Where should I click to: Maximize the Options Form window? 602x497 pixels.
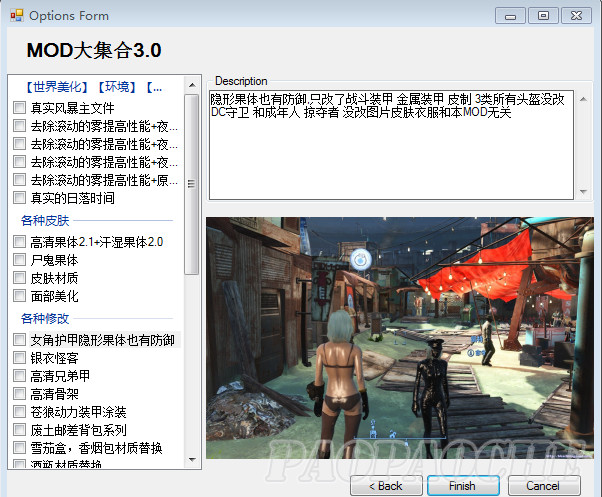(x=543, y=16)
